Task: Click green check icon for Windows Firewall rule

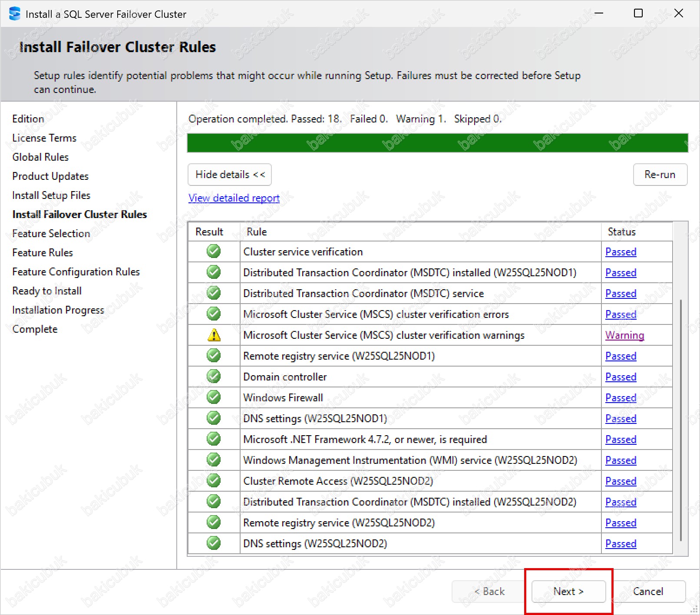Action: [x=214, y=397]
